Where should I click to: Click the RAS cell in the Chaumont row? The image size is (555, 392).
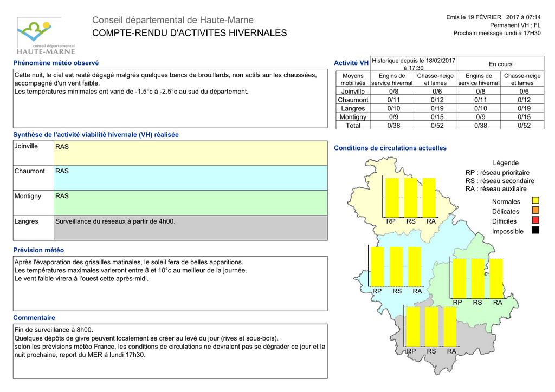pos(190,178)
